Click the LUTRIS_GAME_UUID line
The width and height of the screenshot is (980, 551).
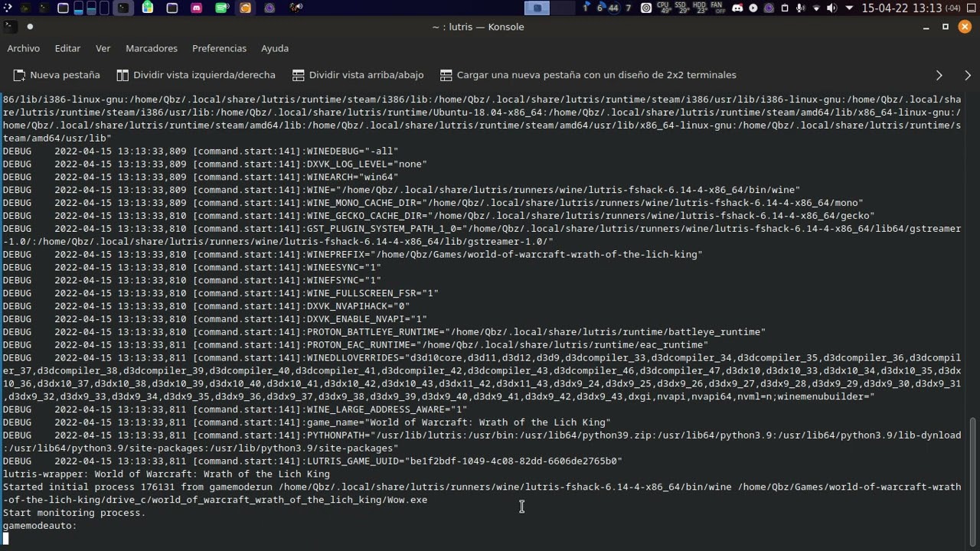tap(312, 461)
